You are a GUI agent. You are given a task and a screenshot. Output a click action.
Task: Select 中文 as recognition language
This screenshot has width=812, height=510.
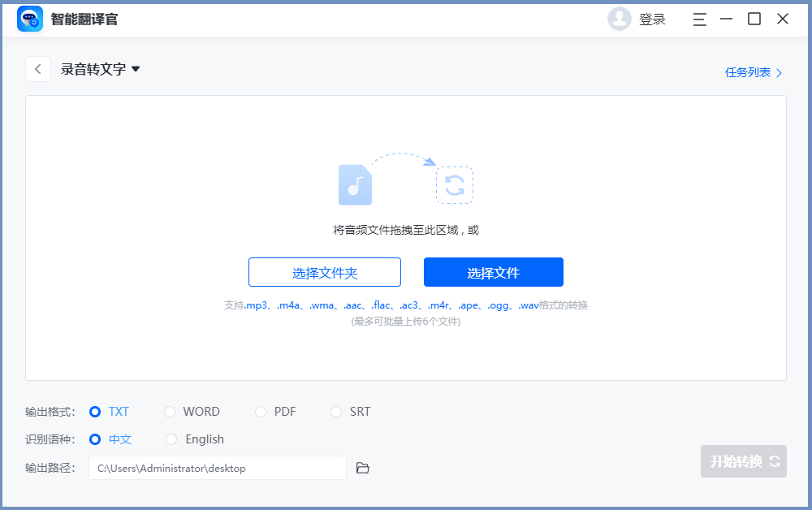click(x=95, y=439)
